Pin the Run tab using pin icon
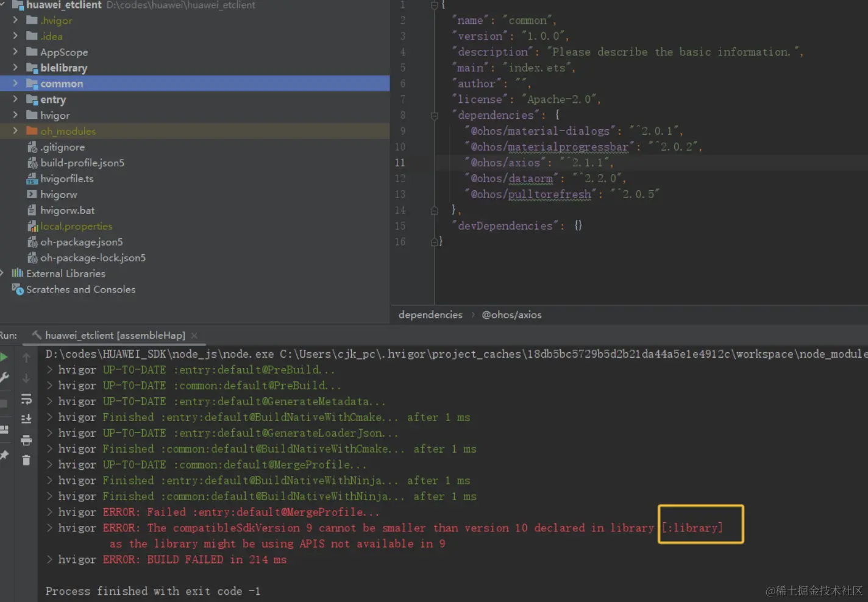The image size is (868, 602). pos(4,455)
